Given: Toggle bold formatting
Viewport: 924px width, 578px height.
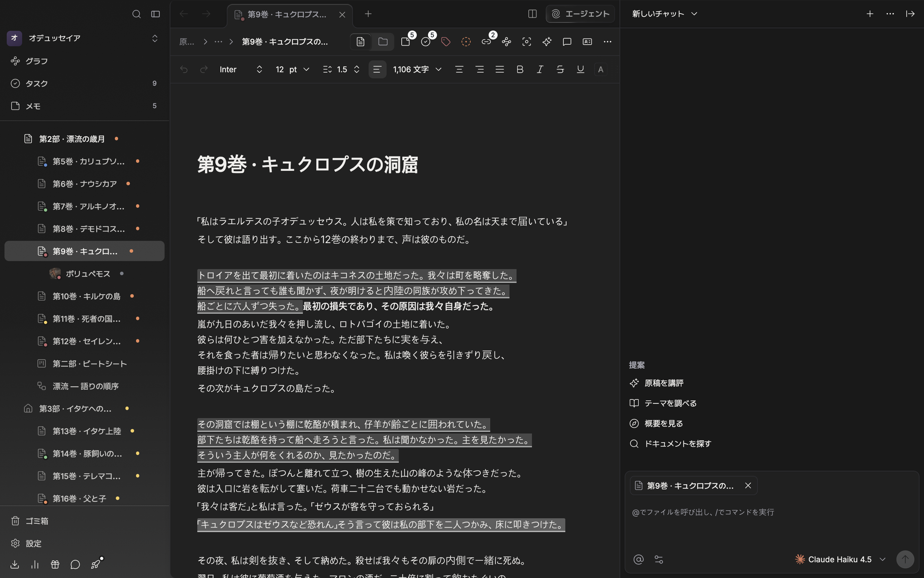Looking at the screenshot, I should [x=520, y=69].
